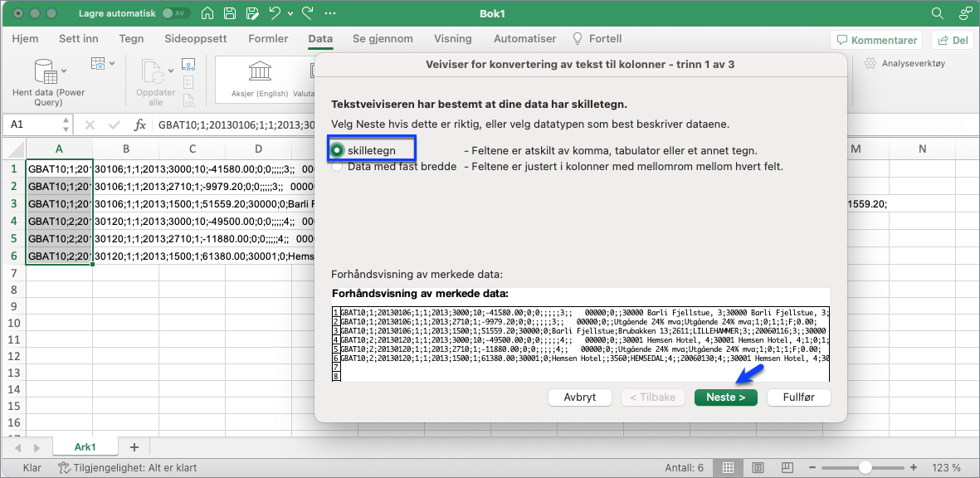Open the Automatiser tab
Screen dimensions: 980x478
[x=525, y=39]
